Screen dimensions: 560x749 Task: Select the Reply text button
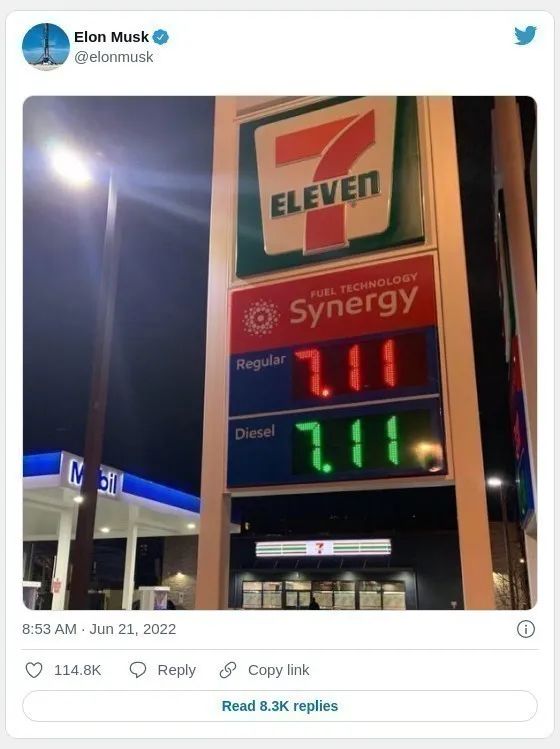click(x=177, y=670)
